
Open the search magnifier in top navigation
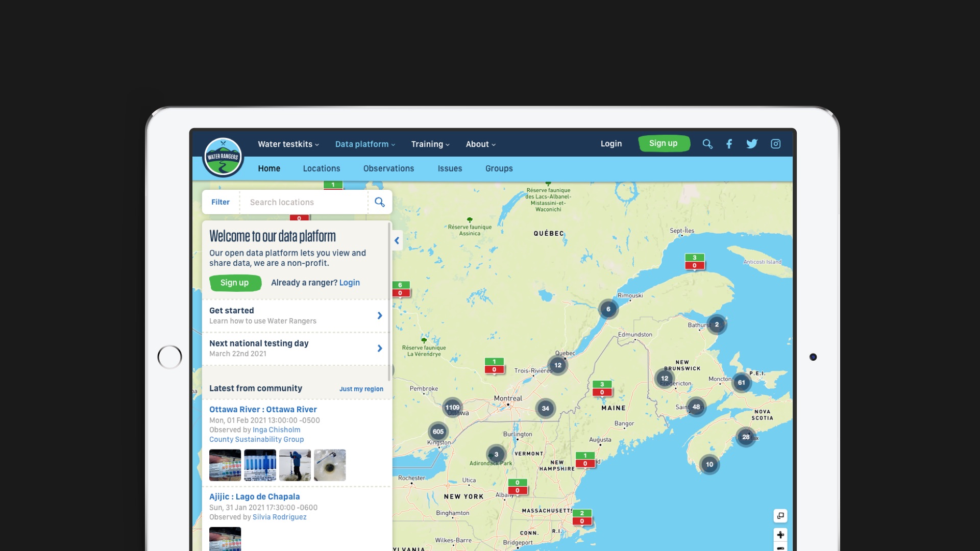click(707, 144)
